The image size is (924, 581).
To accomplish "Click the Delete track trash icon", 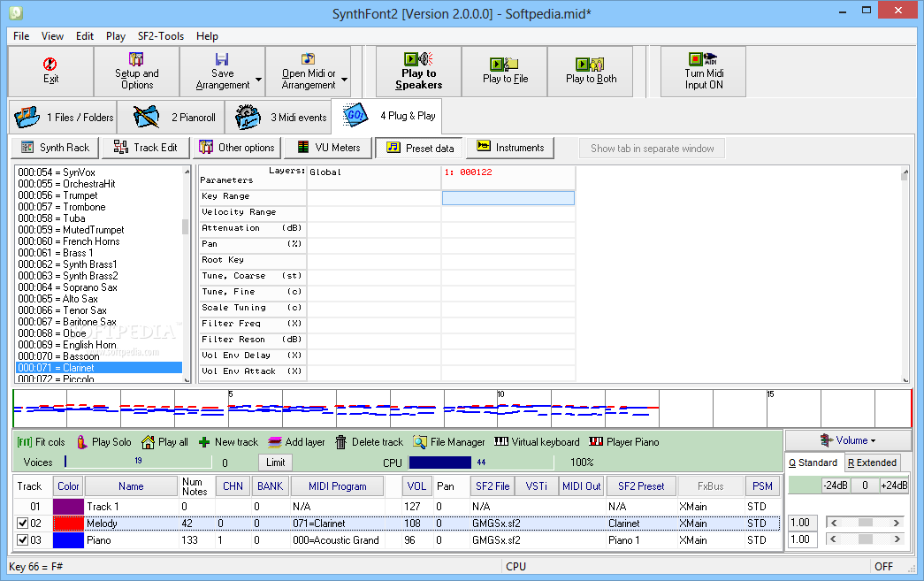I will click(x=340, y=442).
